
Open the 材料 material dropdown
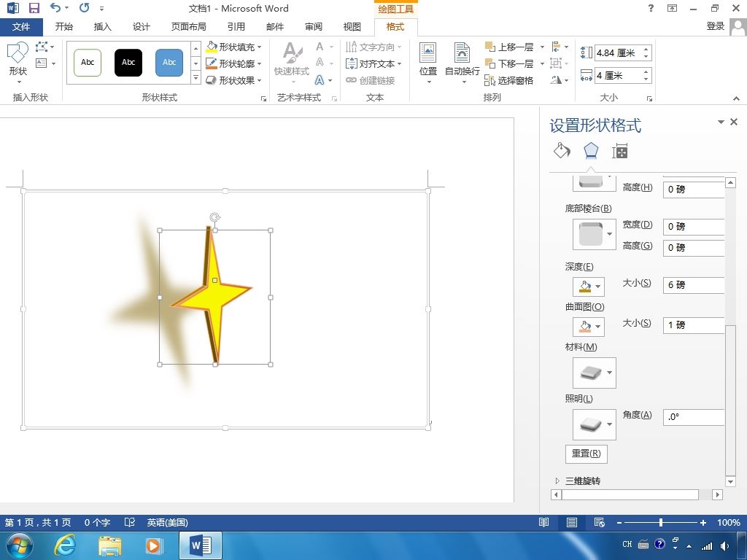point(594,373)
